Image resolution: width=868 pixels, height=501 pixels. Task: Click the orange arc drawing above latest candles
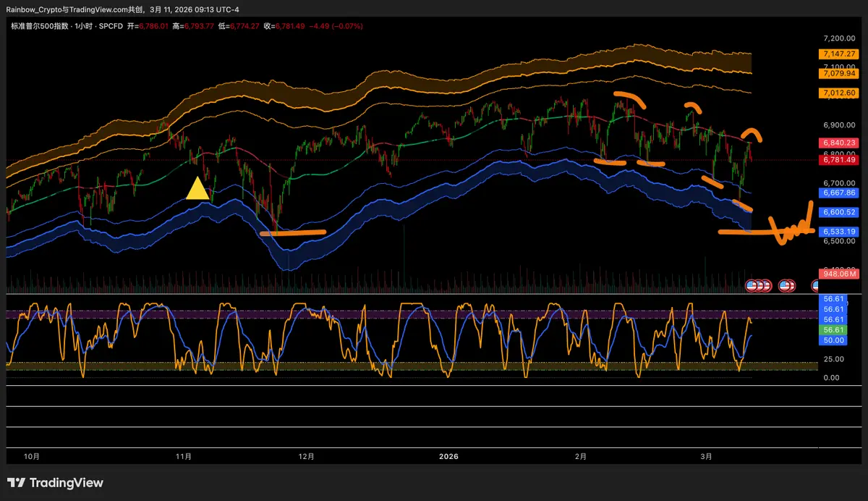click(752, 133)
